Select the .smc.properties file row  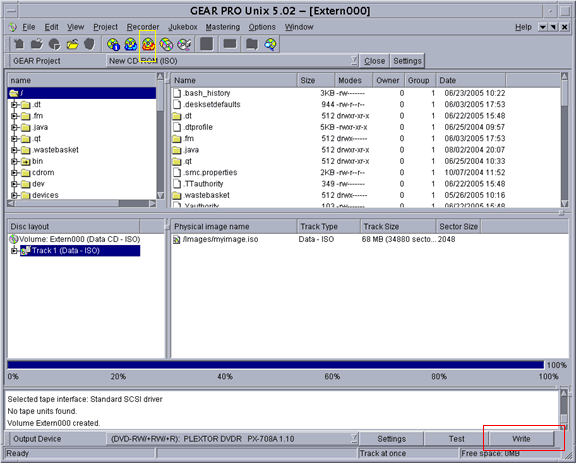point(366,173)
